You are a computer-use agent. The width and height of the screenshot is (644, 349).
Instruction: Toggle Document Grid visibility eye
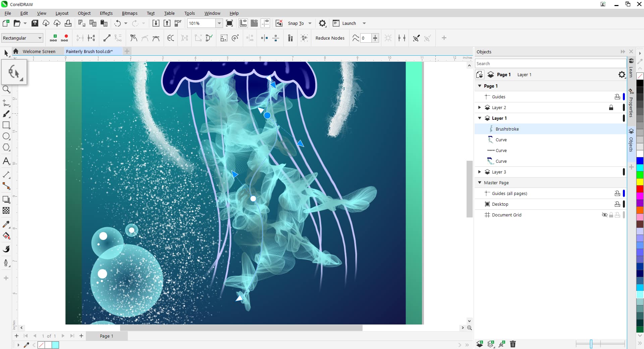[604, 215]
